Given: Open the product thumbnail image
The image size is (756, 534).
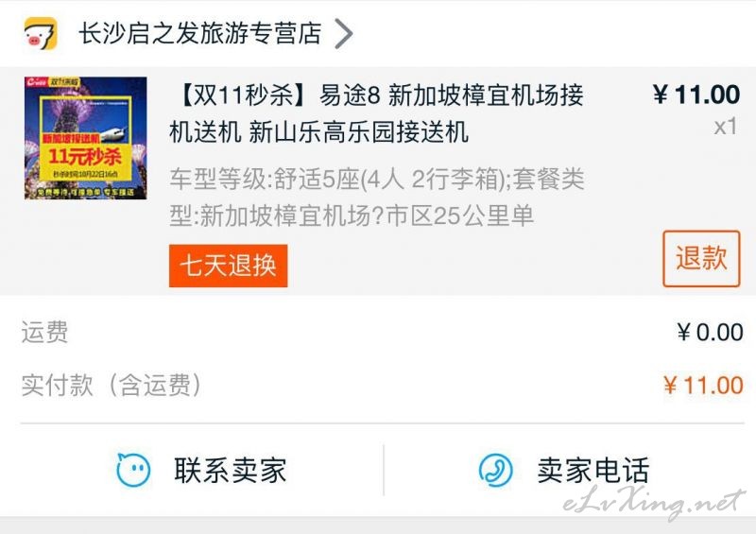Looking at the screenshot, I should pos(86,138).
